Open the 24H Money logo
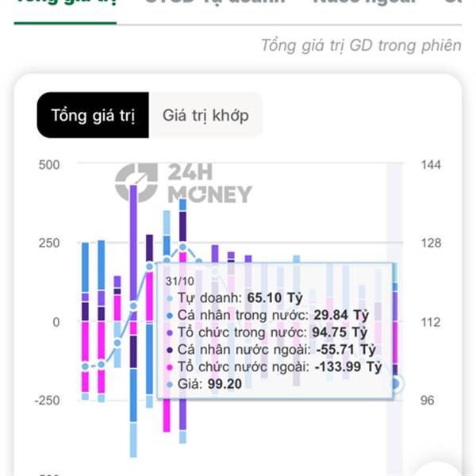The height and width of the screenshot is (476, 476). 183,183
